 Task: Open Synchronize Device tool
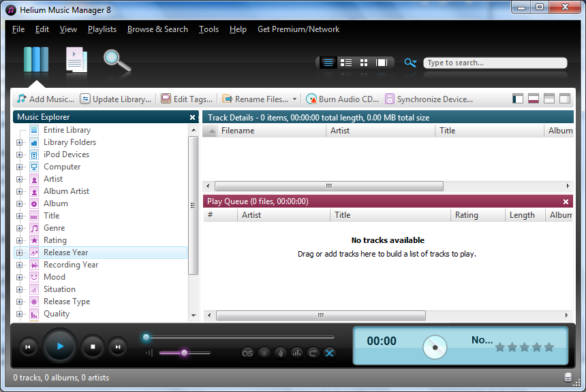coord(429,99)
